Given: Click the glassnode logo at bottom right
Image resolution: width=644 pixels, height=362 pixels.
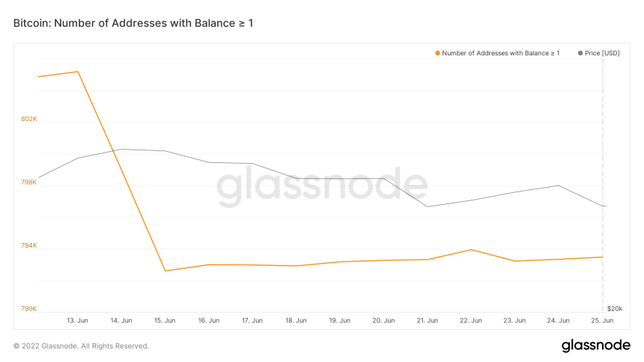Looking at the screenshot, I should coord(595,345).
